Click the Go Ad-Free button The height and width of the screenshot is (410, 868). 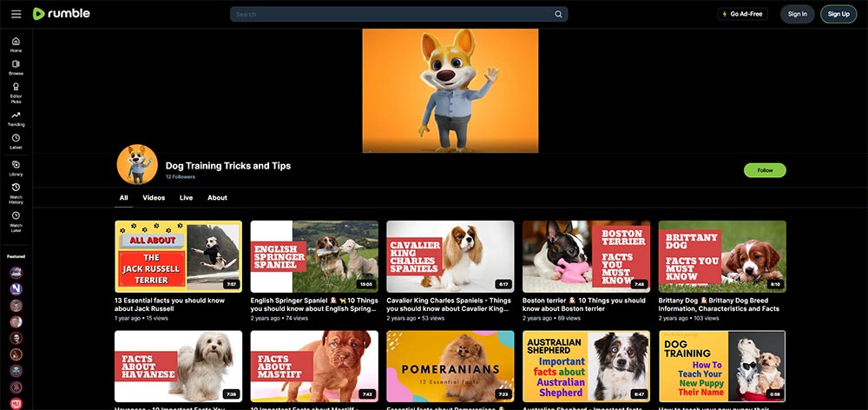click(742, 14)
